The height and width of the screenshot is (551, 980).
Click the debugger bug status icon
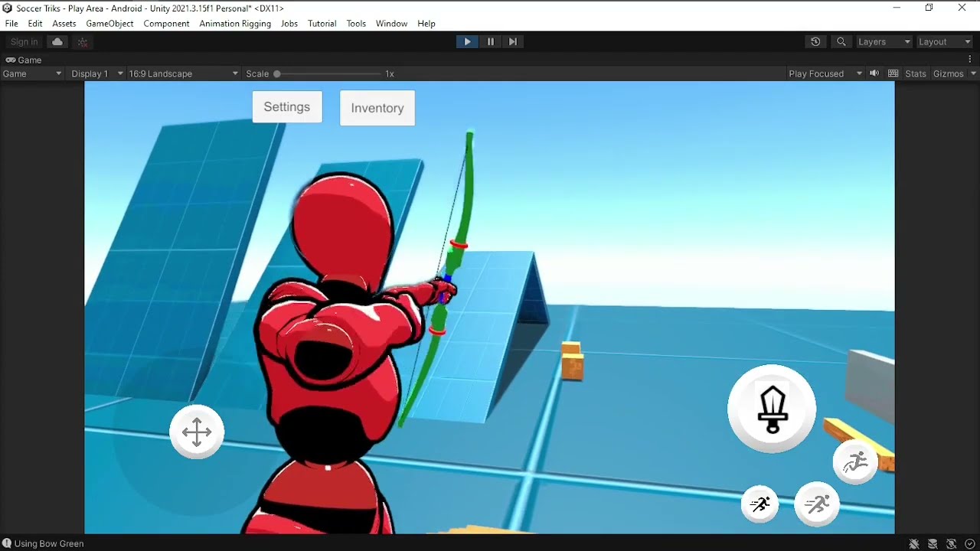pos(914,544)
